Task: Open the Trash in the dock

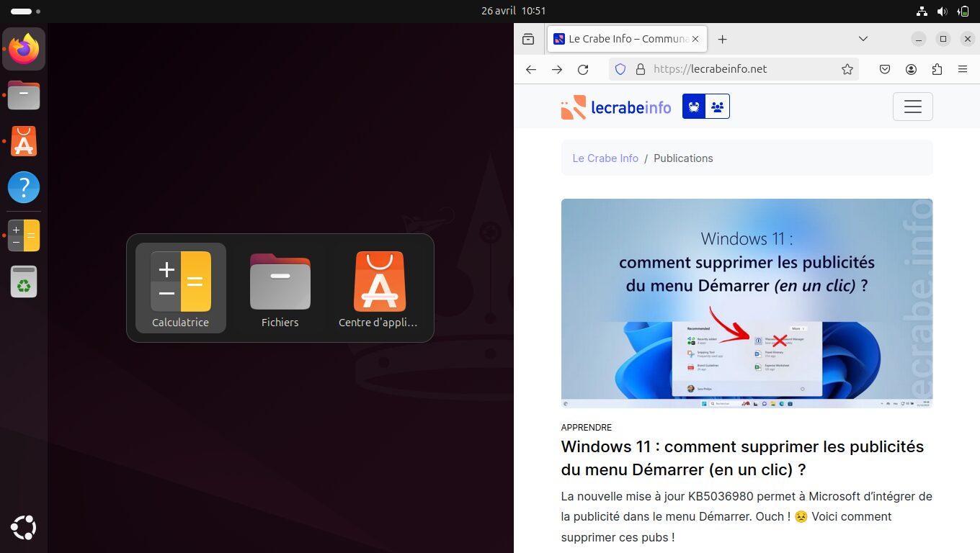Action: pyautogui.click(x=24, y=282)
